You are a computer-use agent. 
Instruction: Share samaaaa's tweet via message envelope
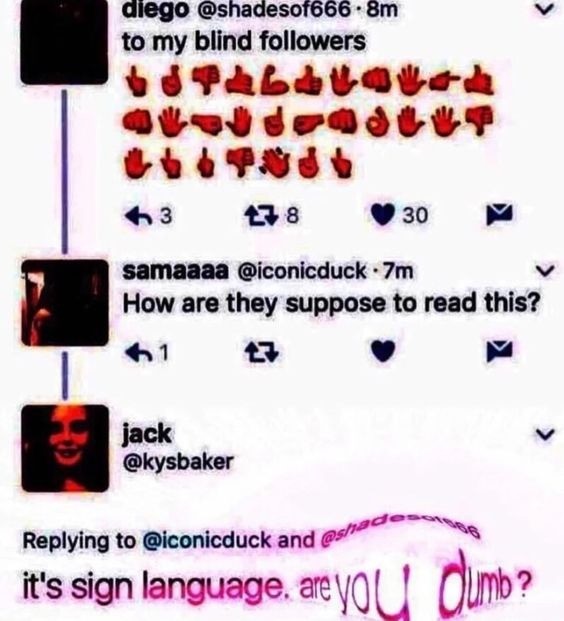(499, 352)
